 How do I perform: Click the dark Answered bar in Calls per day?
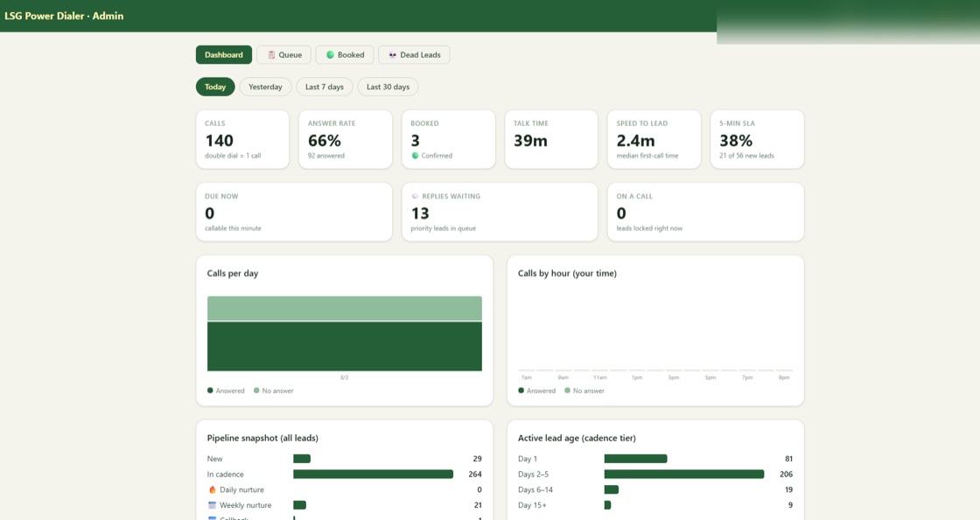345,347
